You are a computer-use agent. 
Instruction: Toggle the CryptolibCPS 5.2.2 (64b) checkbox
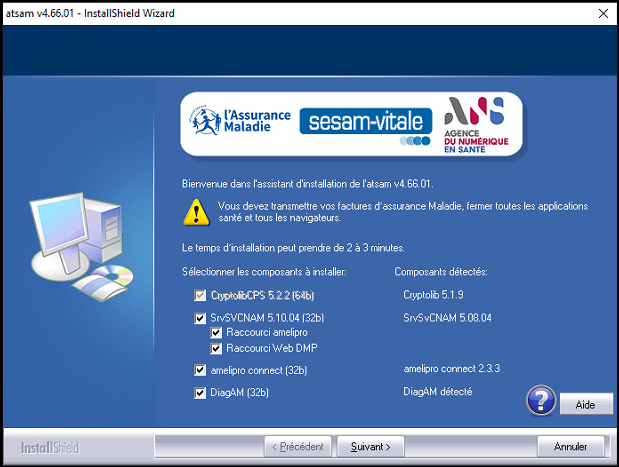click(200, 295)
